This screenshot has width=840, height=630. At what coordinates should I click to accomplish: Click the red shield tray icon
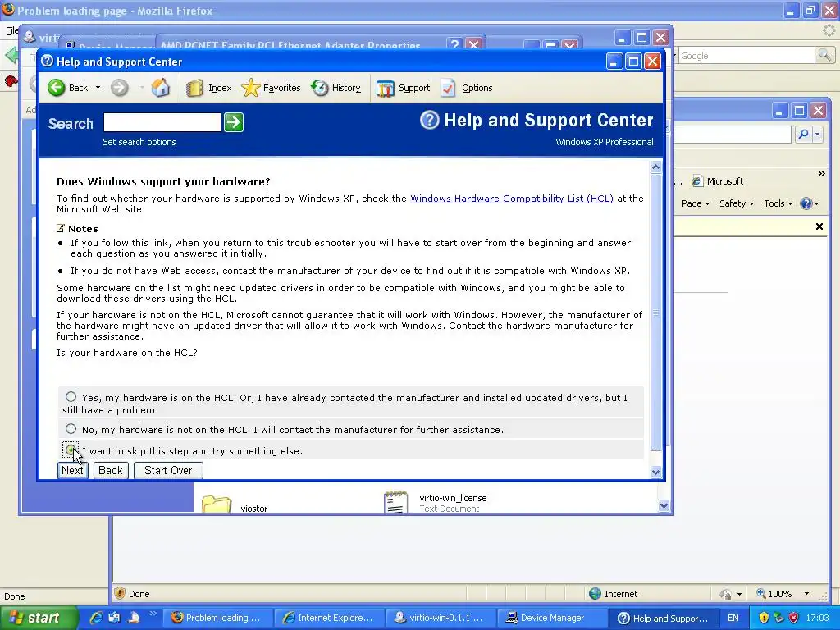[x=793, y=618]
